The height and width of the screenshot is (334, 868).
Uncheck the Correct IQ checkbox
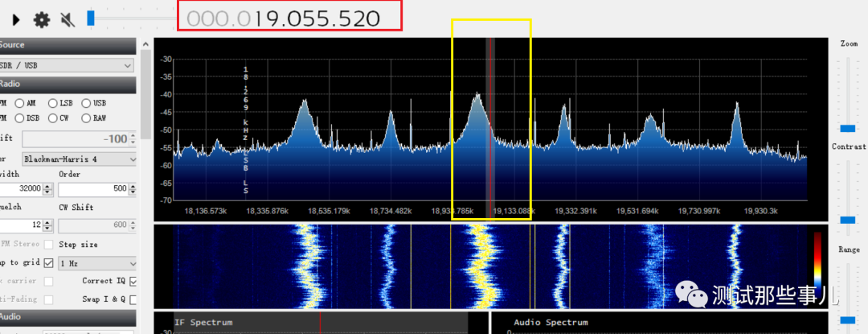pos(133,282)
